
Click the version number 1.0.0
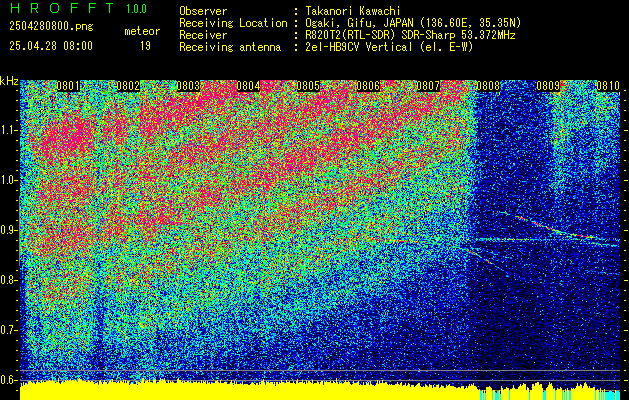[136, 8]
